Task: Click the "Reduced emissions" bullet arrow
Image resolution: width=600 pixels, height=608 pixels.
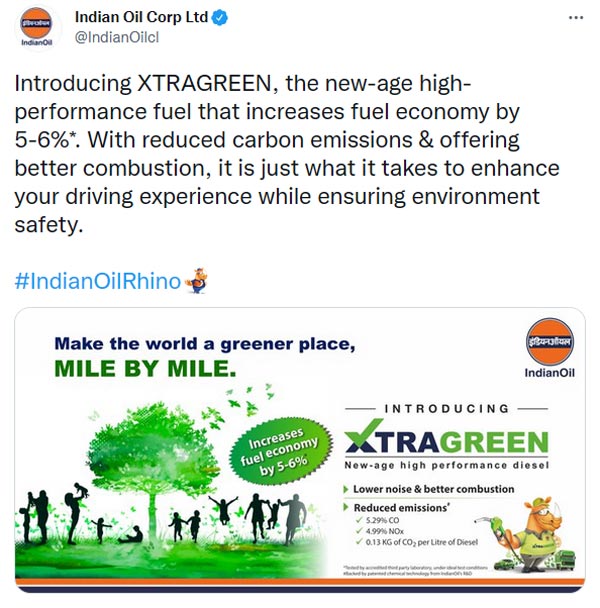Action: [x=344, y=508]
